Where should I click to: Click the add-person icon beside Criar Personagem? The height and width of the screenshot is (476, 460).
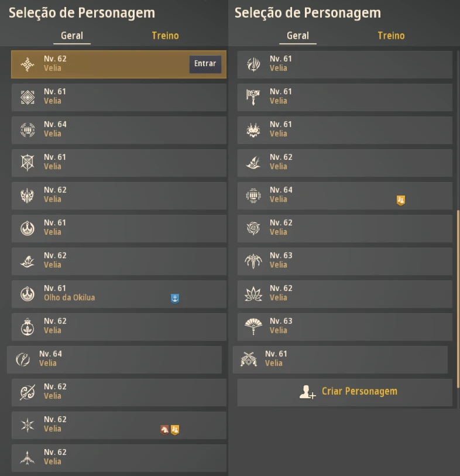pyautogui.click(x=307, y=392)
